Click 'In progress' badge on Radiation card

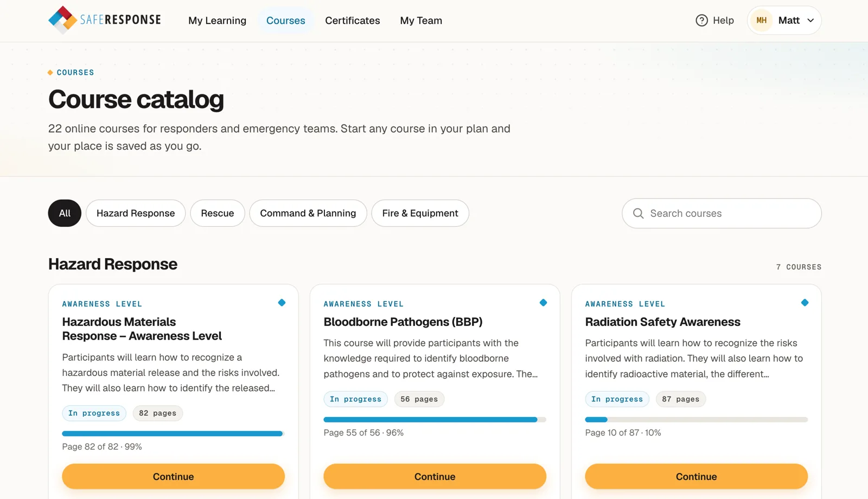[617, 399]
